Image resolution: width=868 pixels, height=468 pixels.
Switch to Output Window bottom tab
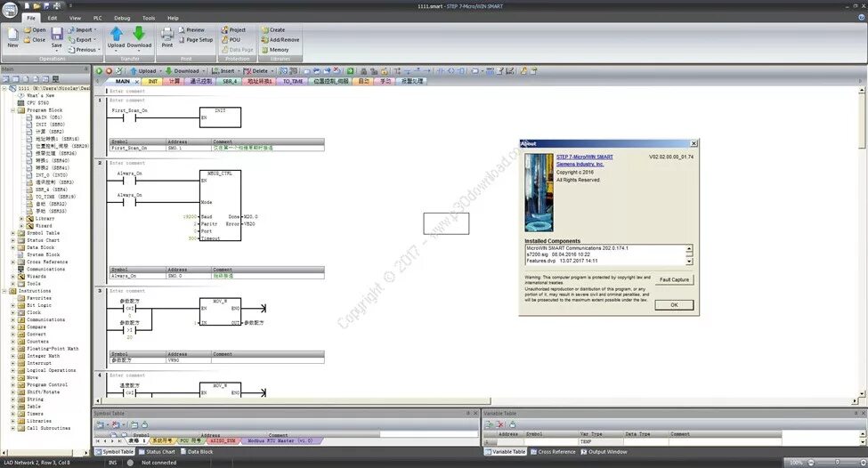click(x=604, y=452)
